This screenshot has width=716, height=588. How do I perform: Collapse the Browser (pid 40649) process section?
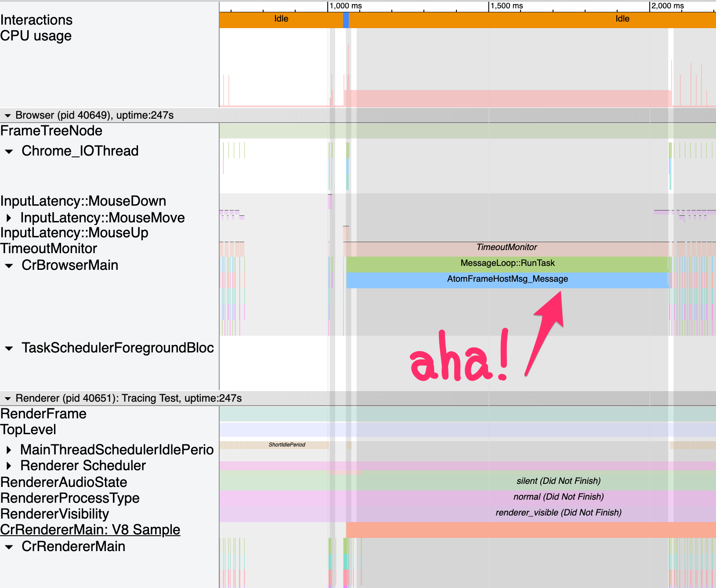7,116
